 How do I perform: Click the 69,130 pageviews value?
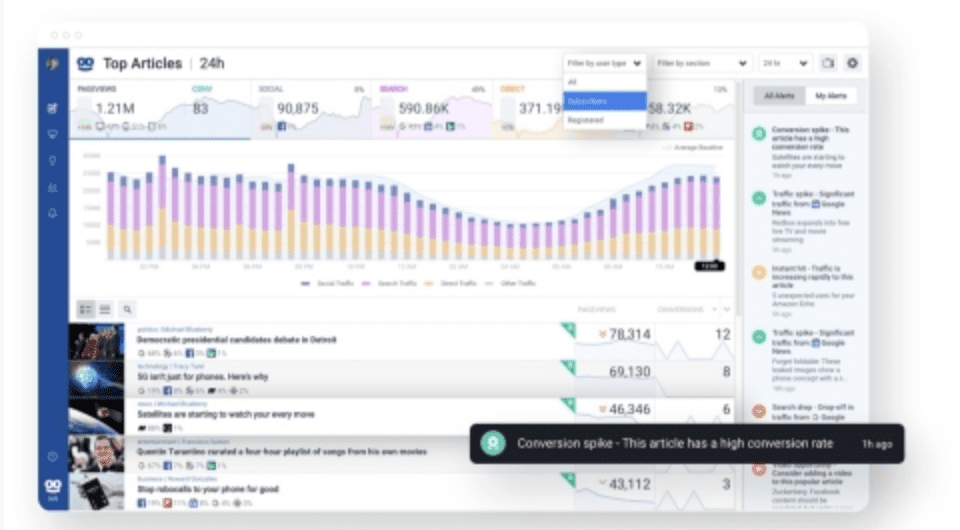tap(629, 371)
